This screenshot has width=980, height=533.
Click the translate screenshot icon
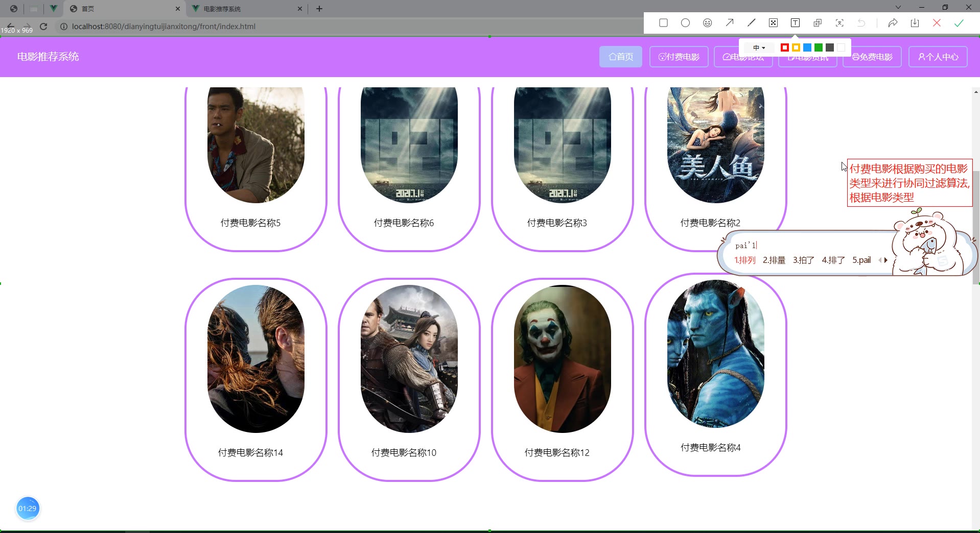pyautogui.click(x=818, y=23)
